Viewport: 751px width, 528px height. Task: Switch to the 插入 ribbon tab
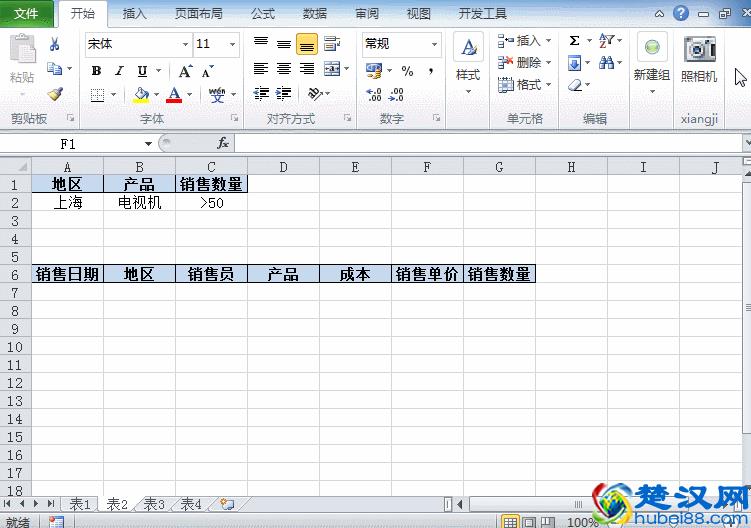134,14
